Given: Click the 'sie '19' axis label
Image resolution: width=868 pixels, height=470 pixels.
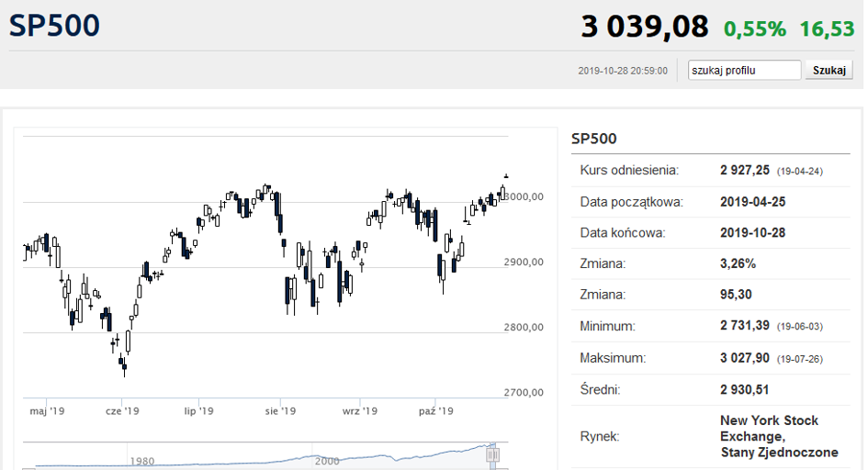Looking at the screenshot, I should (x=280, y=411).
